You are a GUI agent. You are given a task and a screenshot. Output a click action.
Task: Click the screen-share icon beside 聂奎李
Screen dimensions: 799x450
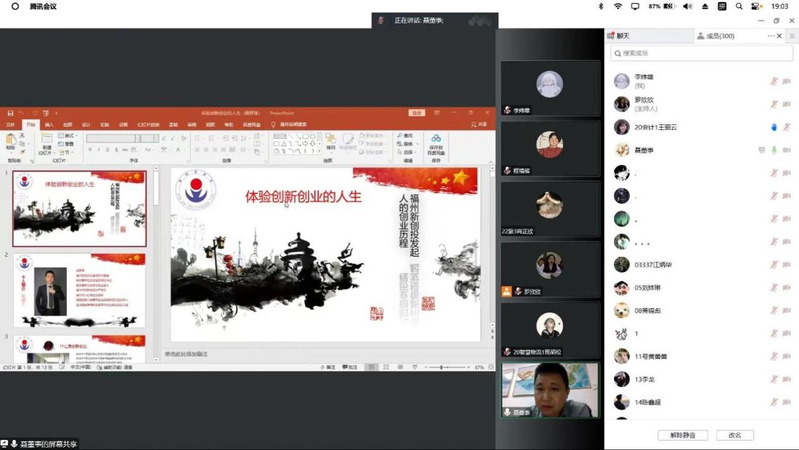pyautogui.click(x=761, y=150)
